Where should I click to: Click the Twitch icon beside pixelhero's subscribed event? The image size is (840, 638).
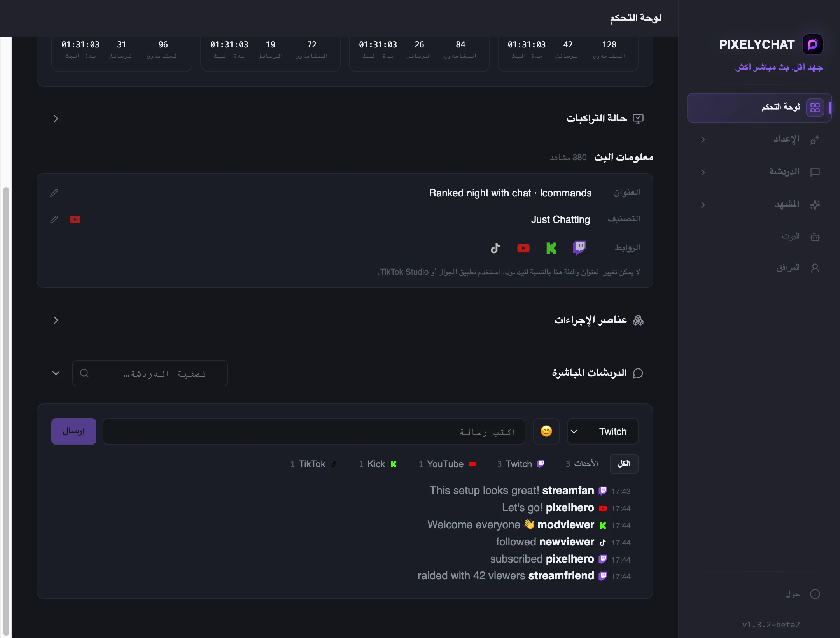[x=603, y=559]
